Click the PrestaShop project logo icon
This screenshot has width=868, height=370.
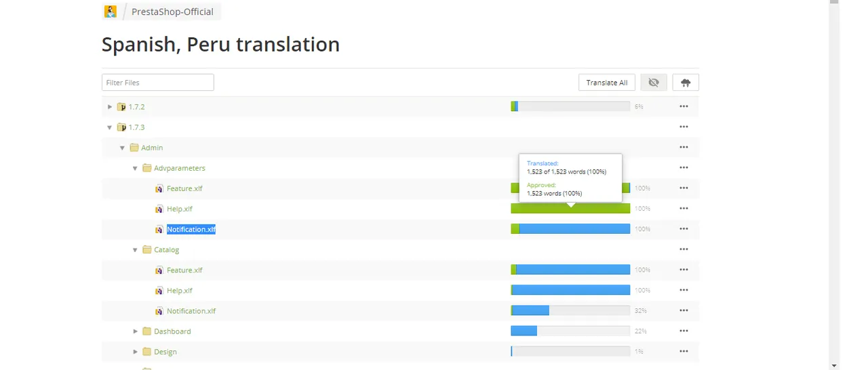click(x=110, y=12)
